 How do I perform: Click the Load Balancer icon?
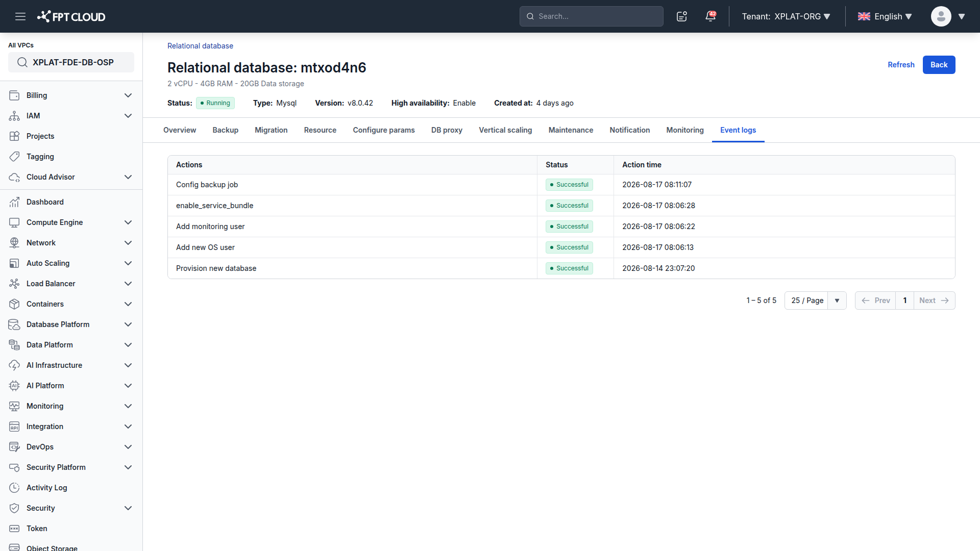(x=14, y=284)
